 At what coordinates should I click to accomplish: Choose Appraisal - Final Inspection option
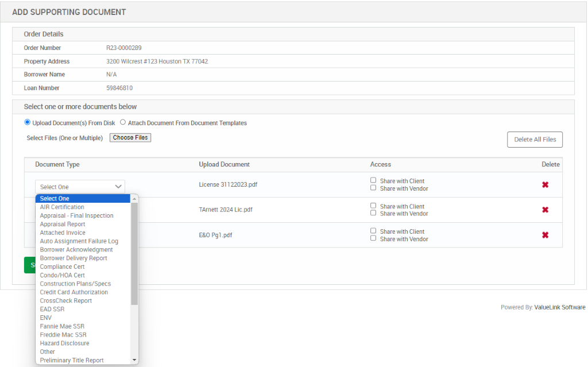click(83, 216)
